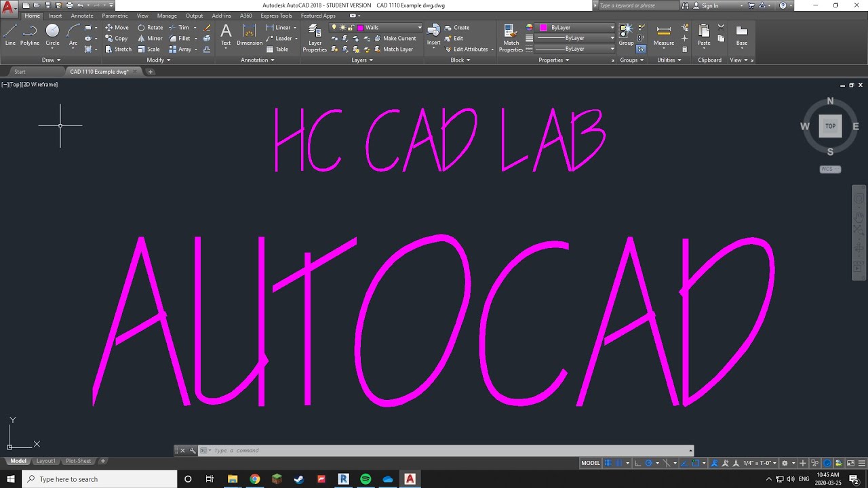The height and width of the screenshot is (488, 868).
Task: Click the Erase tool icon
Action: [x=207, y=28]
